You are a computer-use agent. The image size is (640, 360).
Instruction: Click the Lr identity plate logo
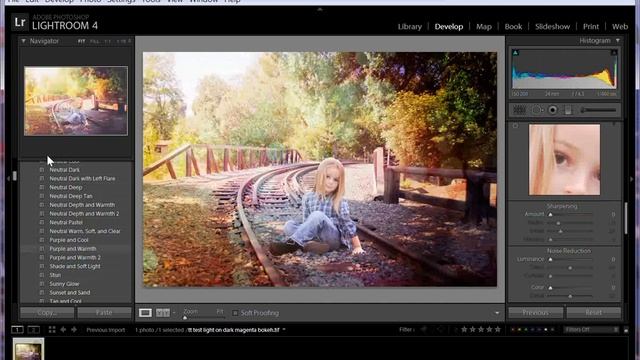pos(20,22)
